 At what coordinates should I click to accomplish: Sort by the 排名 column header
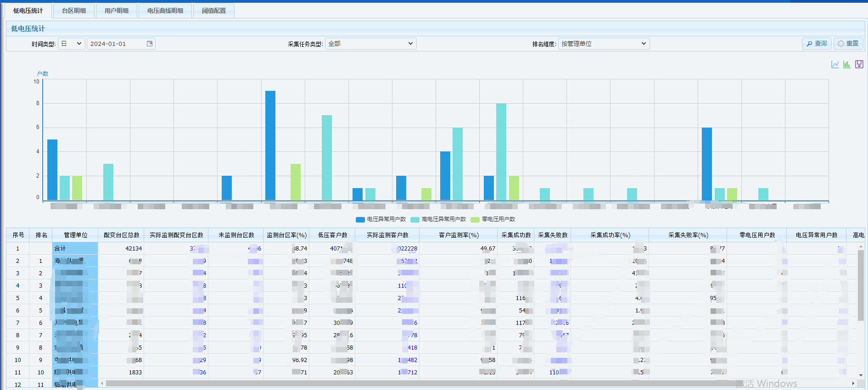tap(41, 235)
